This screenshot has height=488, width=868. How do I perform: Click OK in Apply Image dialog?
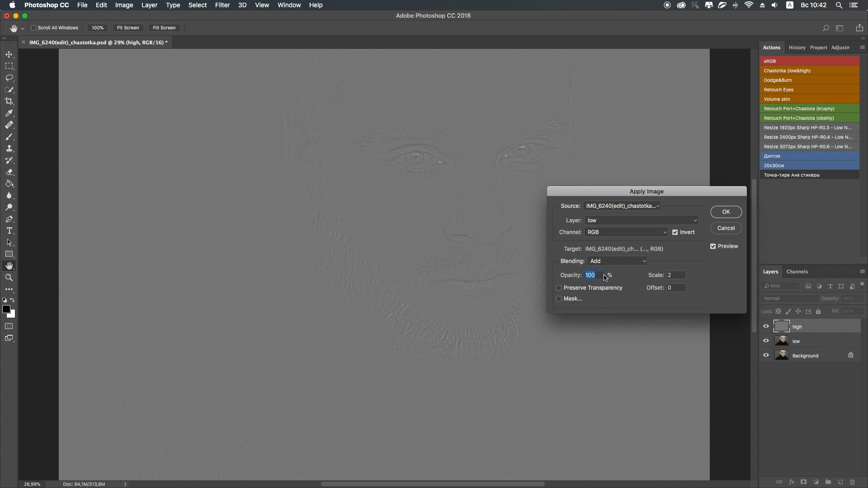(x=726, y=212)
